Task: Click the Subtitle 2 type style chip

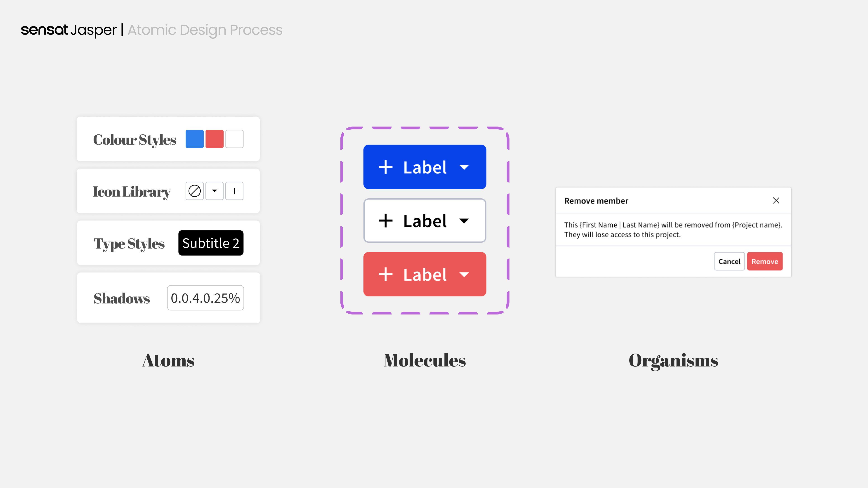Action: point(211,243)
